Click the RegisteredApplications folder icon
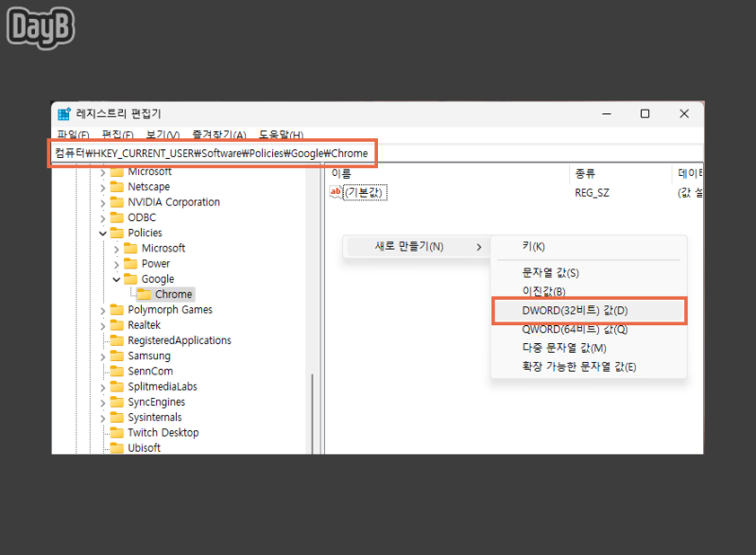 pos(116,340)
